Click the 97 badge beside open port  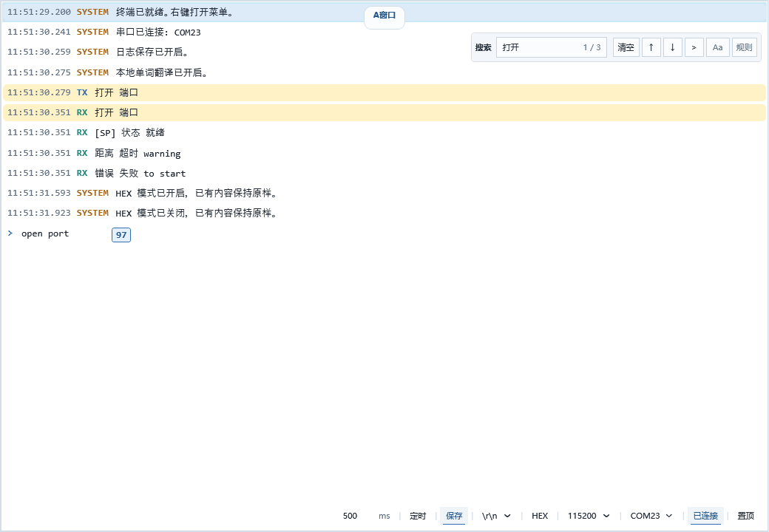121,235
